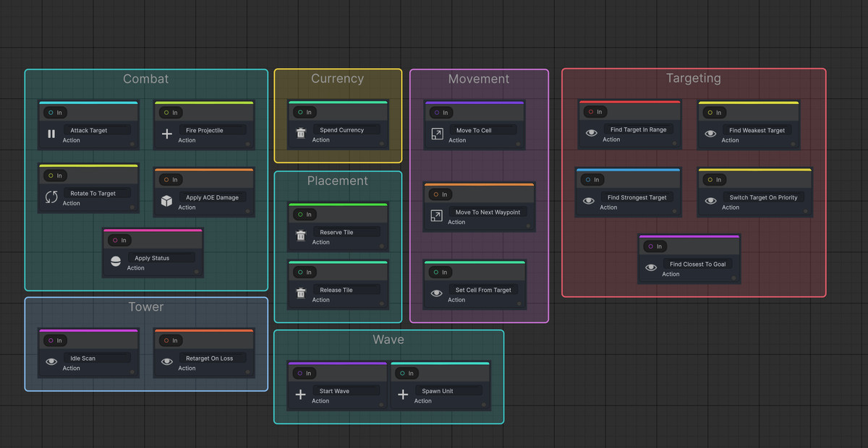Click the Idle Scan name field
Image resolution: width=868 pixels, height=448 pixels.
98,358
